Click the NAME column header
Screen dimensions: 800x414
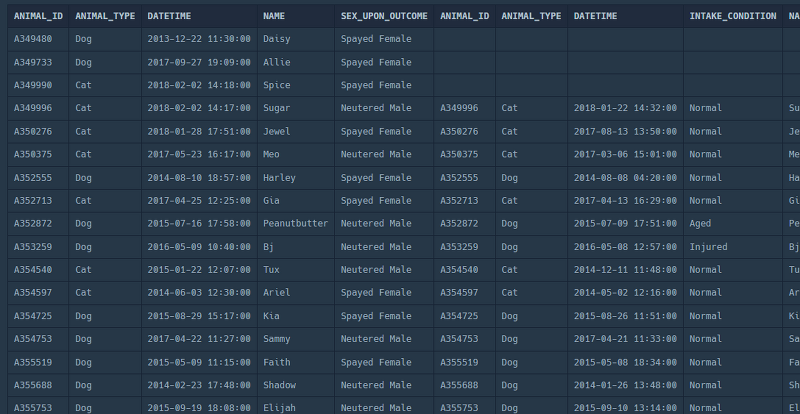coord(274,16)
